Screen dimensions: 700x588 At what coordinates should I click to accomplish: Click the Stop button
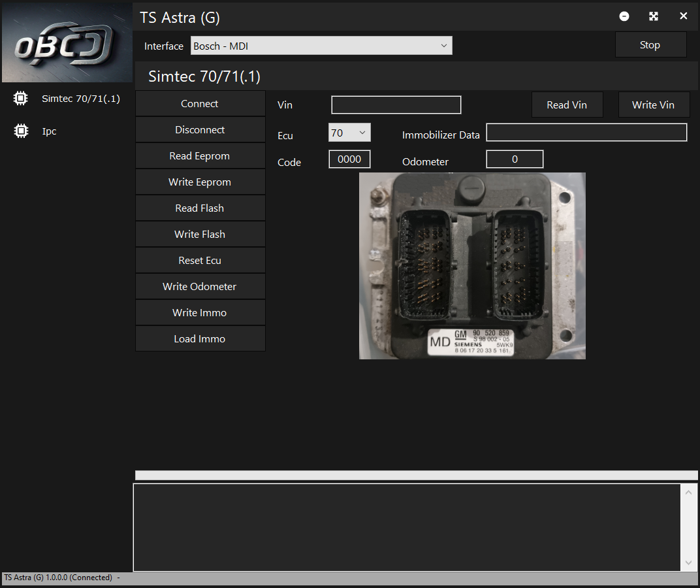coord(650,45)
